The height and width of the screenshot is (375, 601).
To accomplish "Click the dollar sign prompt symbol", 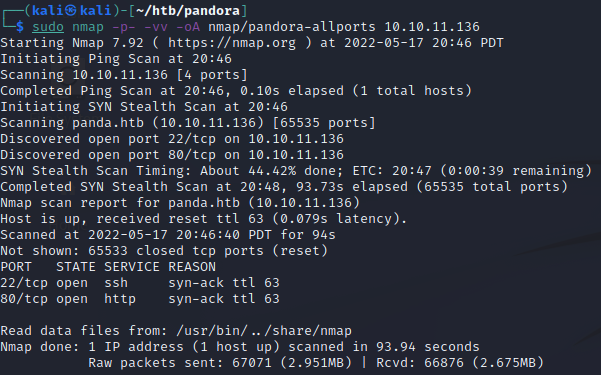I will 20,27.
